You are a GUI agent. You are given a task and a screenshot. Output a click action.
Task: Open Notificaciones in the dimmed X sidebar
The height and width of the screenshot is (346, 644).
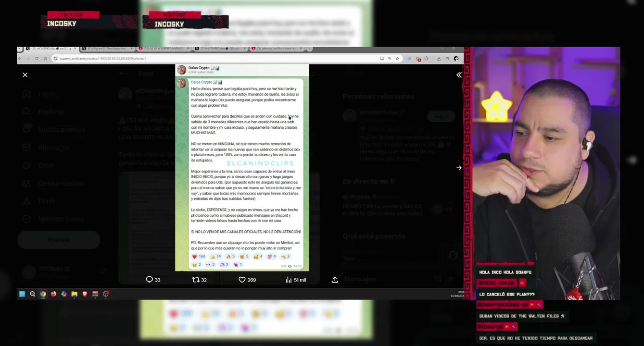pyautogui.click(x=54, y=130)
